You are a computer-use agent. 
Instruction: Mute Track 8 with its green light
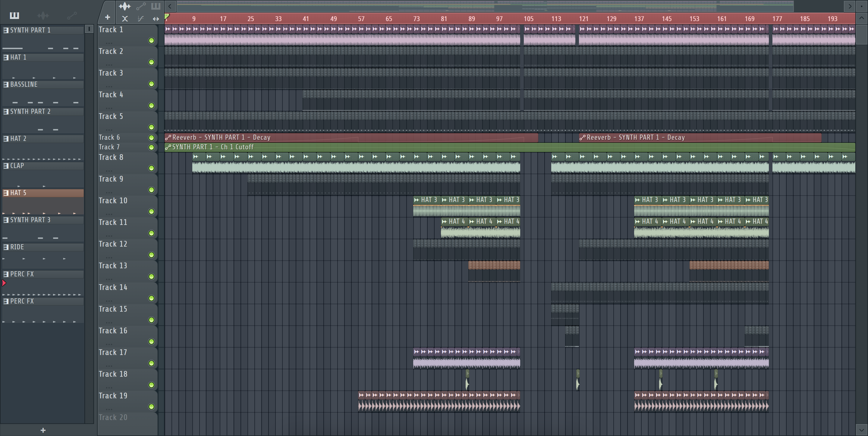click(151, 168)
